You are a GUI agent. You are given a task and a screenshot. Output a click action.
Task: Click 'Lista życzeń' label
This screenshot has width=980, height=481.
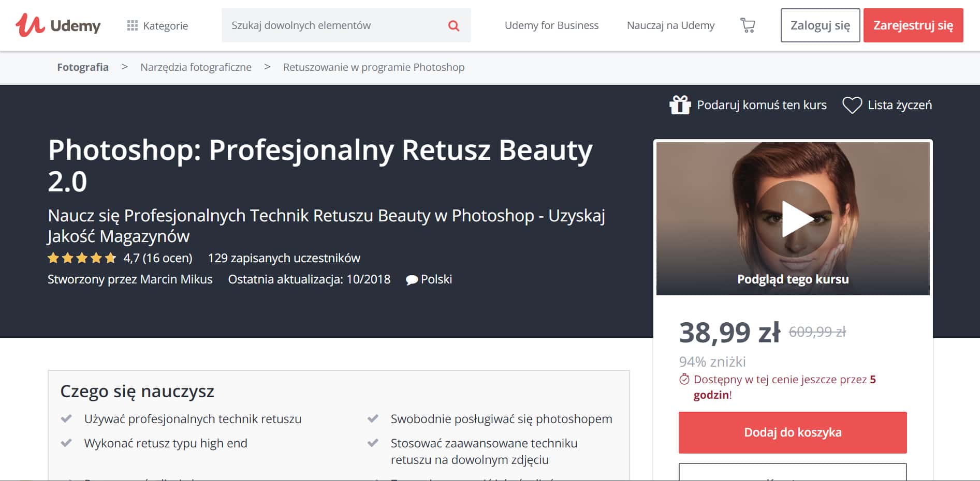[900, 105]
